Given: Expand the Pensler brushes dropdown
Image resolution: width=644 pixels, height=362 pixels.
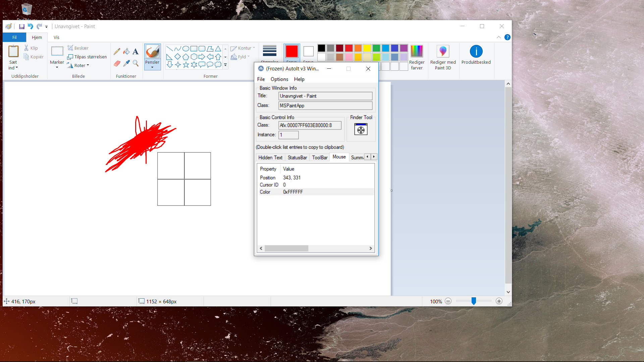Looking at the screenshot, I should [152, 67].
